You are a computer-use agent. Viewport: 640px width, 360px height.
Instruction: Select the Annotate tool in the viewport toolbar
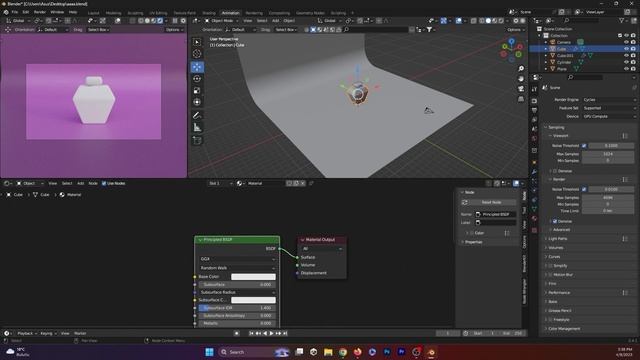tap(197, 116)
